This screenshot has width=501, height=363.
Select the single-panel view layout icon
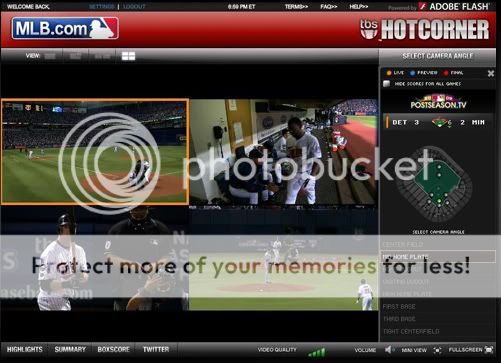click(x=50, y=56)
